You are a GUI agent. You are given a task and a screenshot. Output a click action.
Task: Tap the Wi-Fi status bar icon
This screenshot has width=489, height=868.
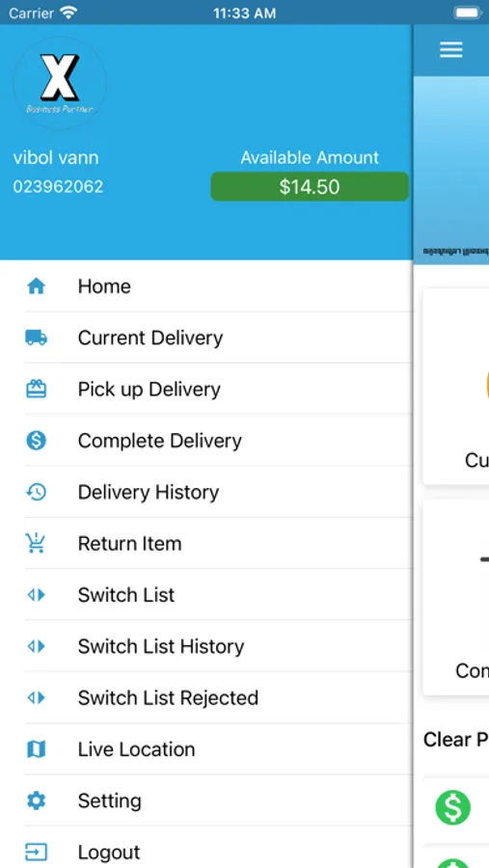click(68, 13)
